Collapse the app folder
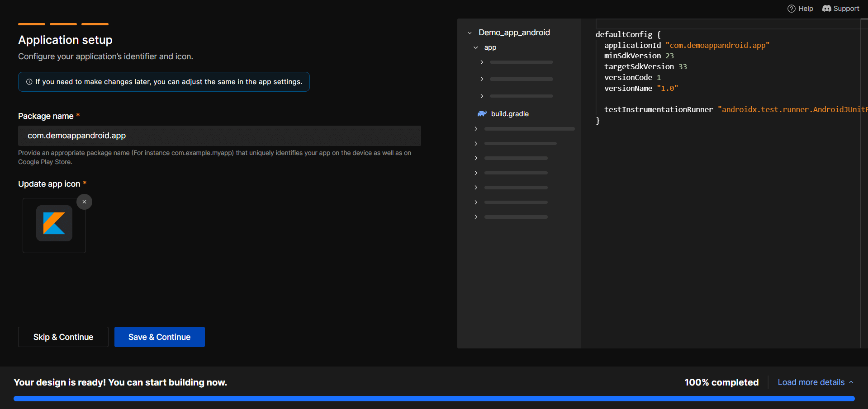868x409 pixels. pos(476,47)
